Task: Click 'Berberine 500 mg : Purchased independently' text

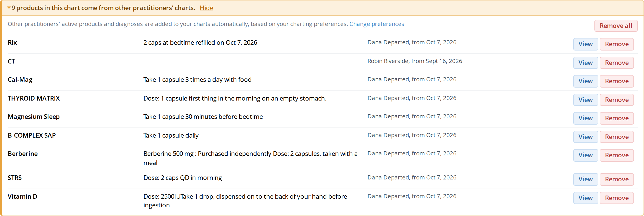Action: click(251, 158)
